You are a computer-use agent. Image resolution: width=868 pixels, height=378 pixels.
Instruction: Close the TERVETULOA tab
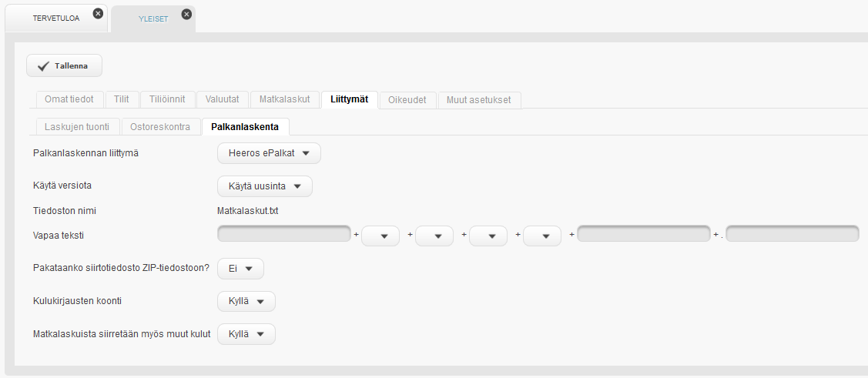point(97,14)
